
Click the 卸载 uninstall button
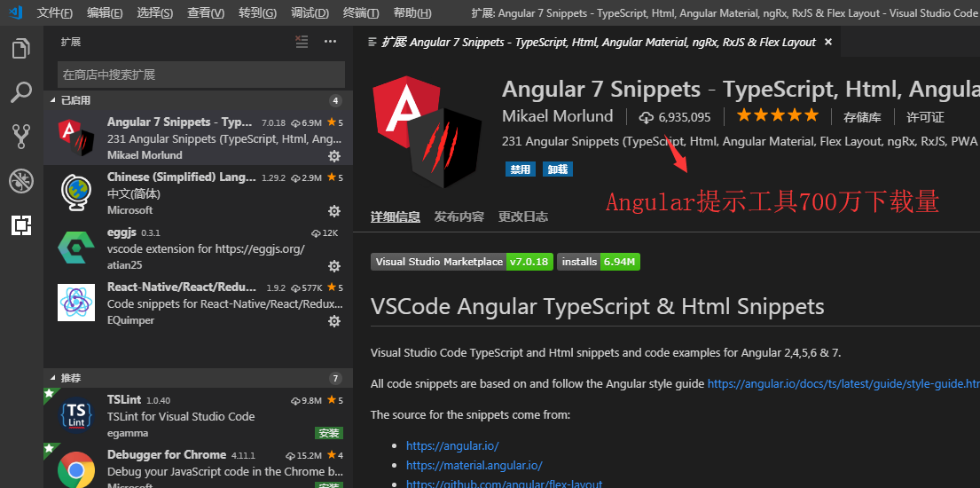pyautogui.click(x=558, y=169)
